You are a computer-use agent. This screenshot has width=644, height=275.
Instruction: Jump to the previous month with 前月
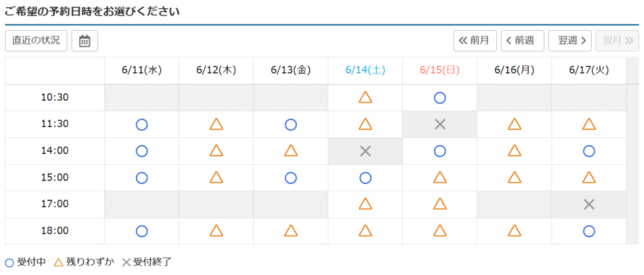tap(475, 41)
